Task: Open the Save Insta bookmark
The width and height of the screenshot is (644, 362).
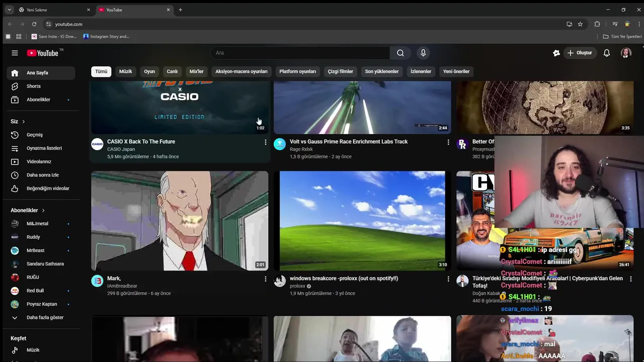Action: click(x=54, y=36)
